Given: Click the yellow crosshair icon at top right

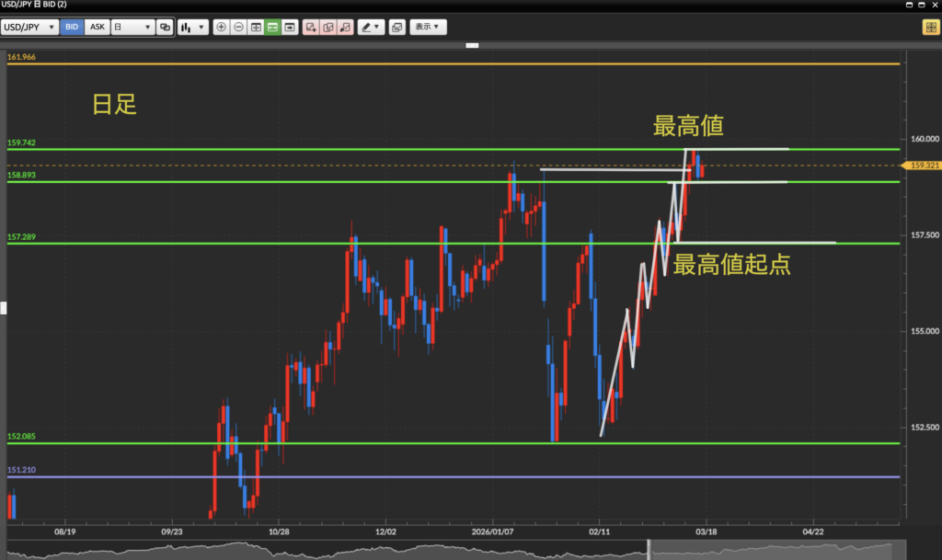Looking at the screenshot, I should [930, 28].
